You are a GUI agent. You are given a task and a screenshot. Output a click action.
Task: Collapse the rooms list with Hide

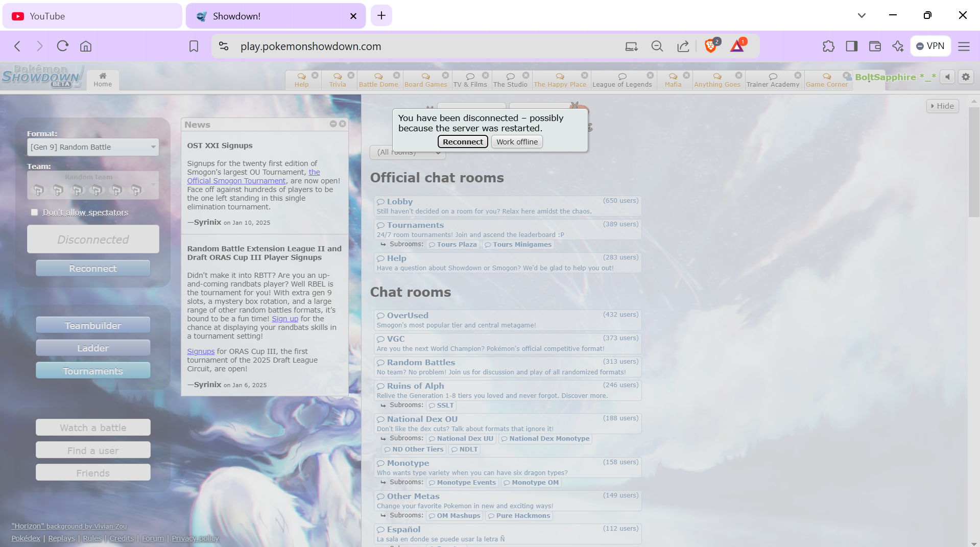point(942,106)
